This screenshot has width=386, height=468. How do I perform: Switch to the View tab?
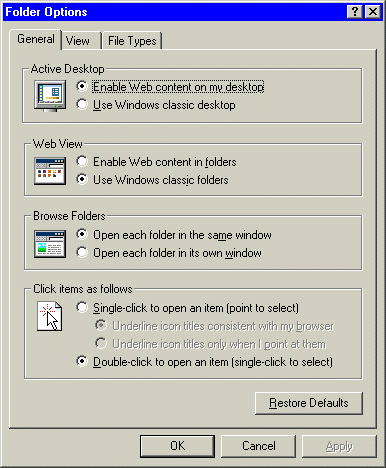coord(78,41)
